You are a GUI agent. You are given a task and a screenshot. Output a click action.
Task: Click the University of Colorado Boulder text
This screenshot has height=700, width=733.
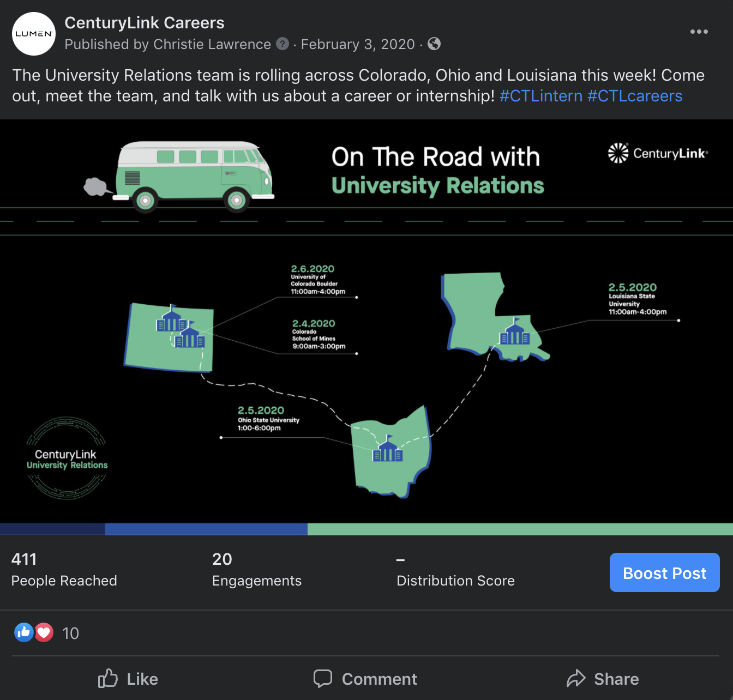[318, 280]
